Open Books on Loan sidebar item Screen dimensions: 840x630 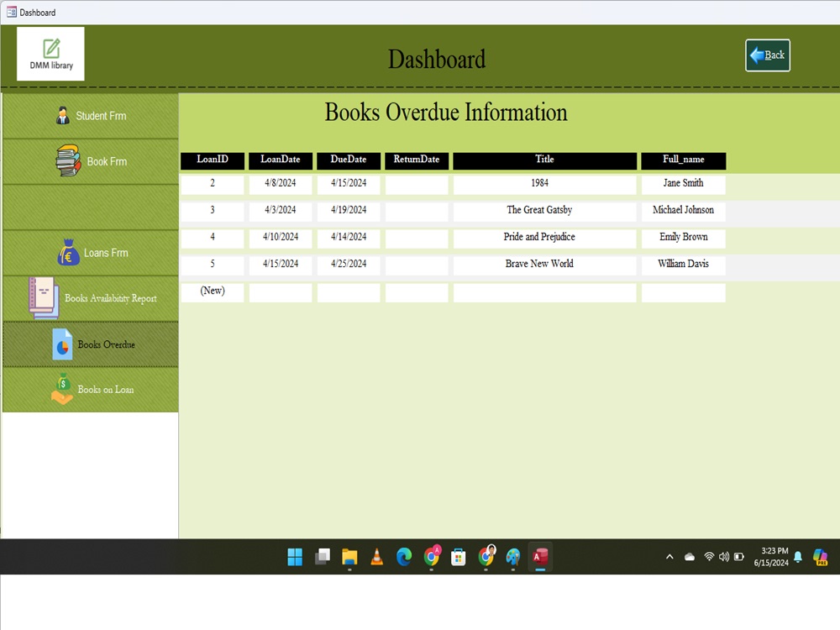[x=91, y=390]
